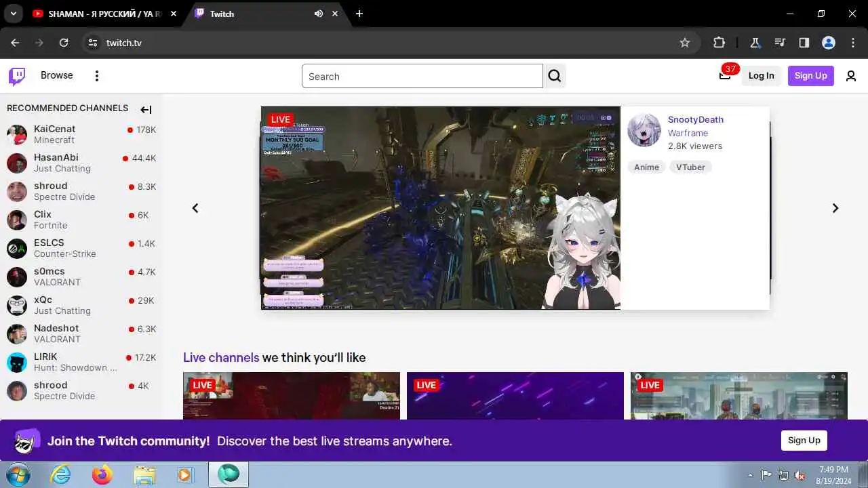Click the KaiCenat channel avatar
Screen dimensions: 868x488
coord(17,134)
